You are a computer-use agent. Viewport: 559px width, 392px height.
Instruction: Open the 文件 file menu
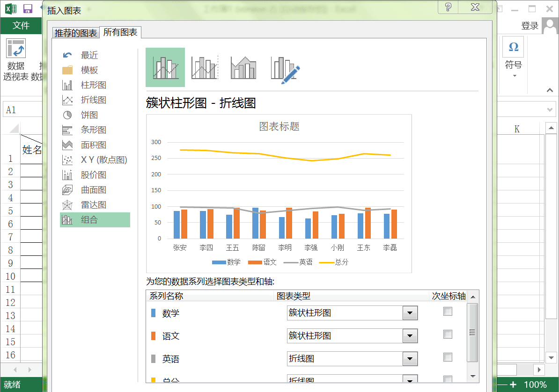tap(21, 25)
